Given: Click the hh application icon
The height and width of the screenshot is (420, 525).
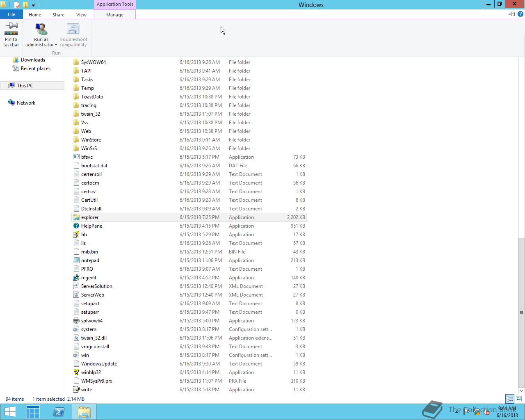Looking at the screenshot, I should 76,235.
